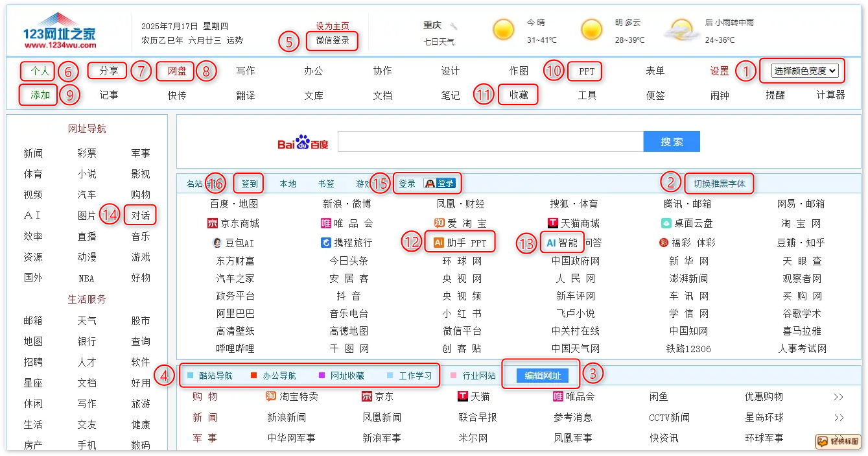This screenshot has height=456, width=868.
Task: Open the 高德地图 link
Action: tap(349, 331)
